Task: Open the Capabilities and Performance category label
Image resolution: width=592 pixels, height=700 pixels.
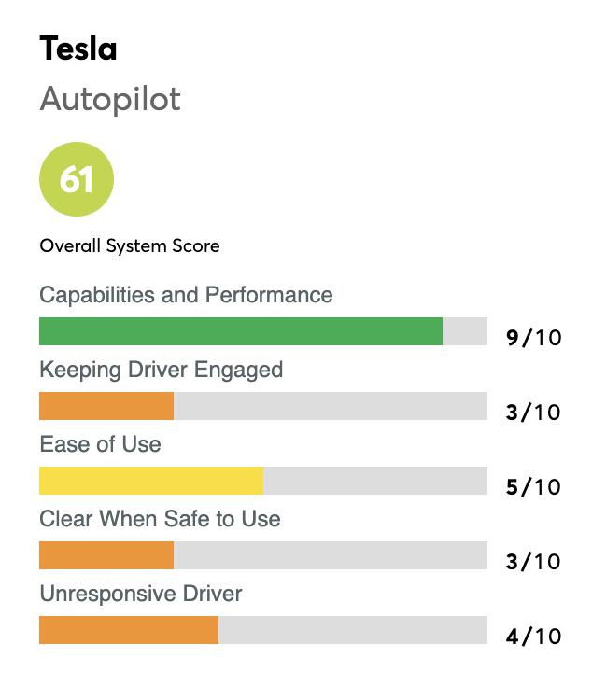Action: pyautogui.click(x=186, y=295)
